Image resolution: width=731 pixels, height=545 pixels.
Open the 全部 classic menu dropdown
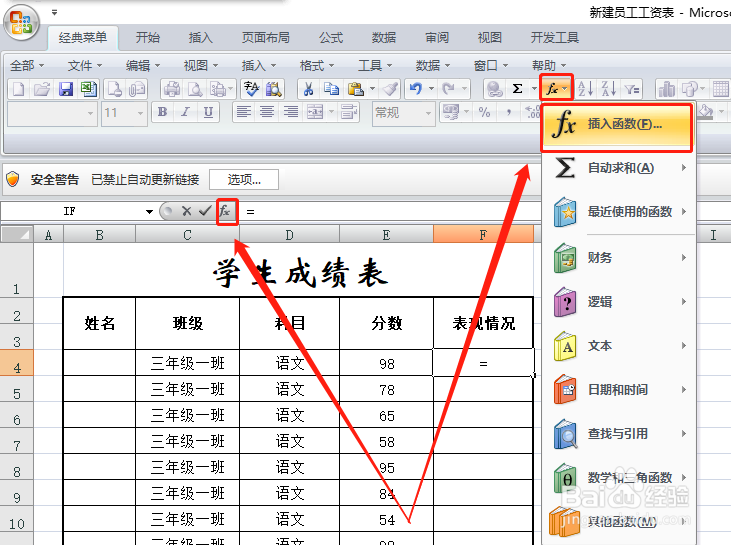click(x=27, y=66)
